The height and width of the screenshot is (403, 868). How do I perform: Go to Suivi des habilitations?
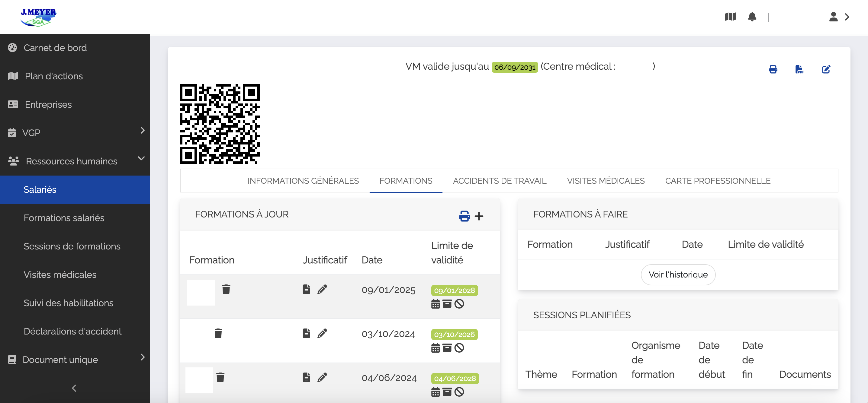pos(68,303)
